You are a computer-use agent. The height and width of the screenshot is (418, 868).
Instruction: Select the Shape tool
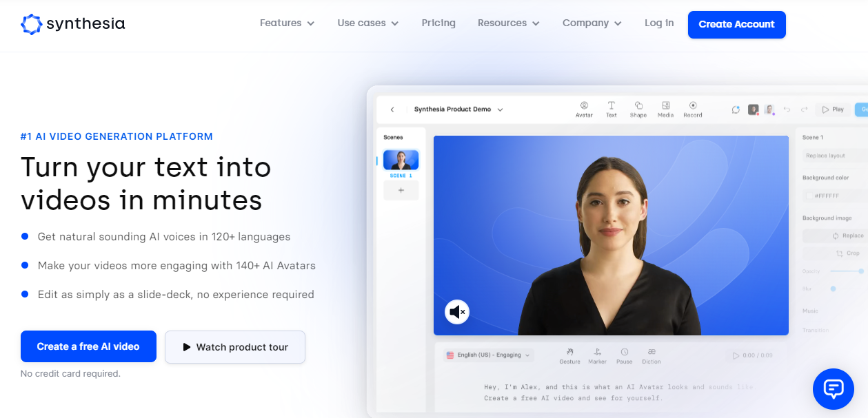coord(638,109)
